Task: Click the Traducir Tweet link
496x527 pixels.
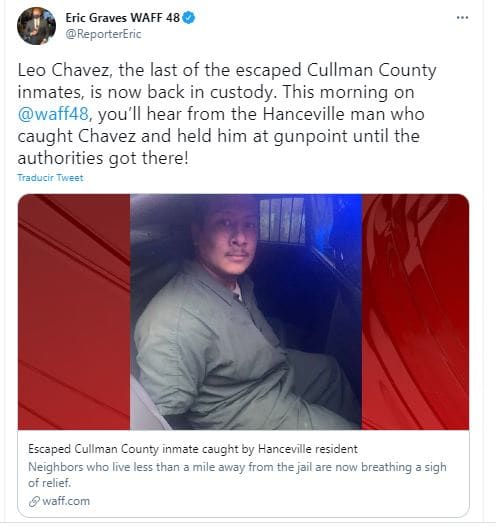Action: (50, 177)
